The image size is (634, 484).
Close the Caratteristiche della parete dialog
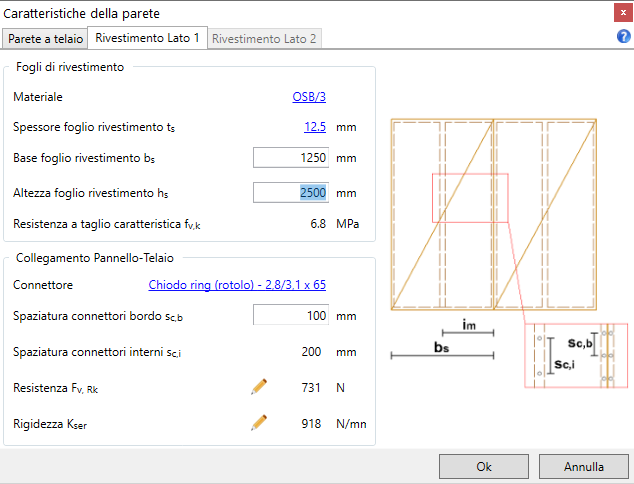point(623,13)
